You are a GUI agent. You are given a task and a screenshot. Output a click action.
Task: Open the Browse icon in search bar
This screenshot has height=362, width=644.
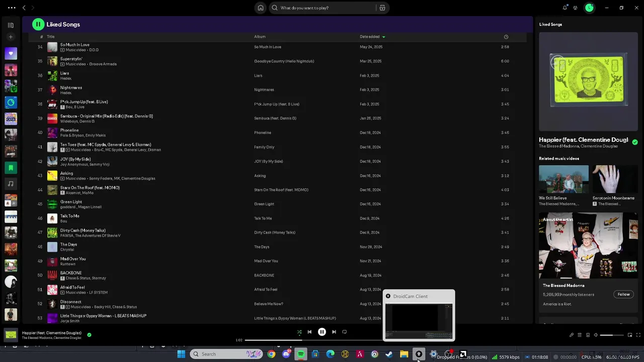382,8
